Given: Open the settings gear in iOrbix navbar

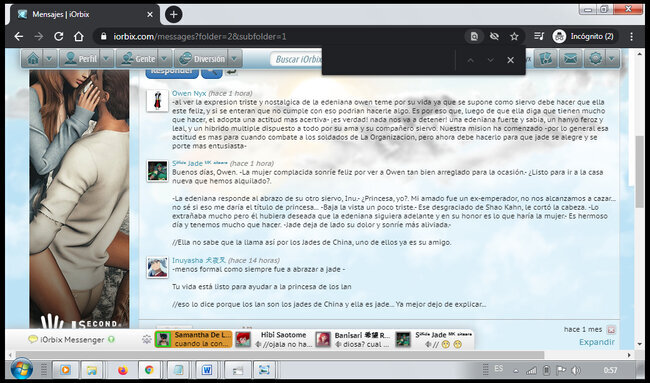Looking at the screenshot, I should click(x=595, y=59).
